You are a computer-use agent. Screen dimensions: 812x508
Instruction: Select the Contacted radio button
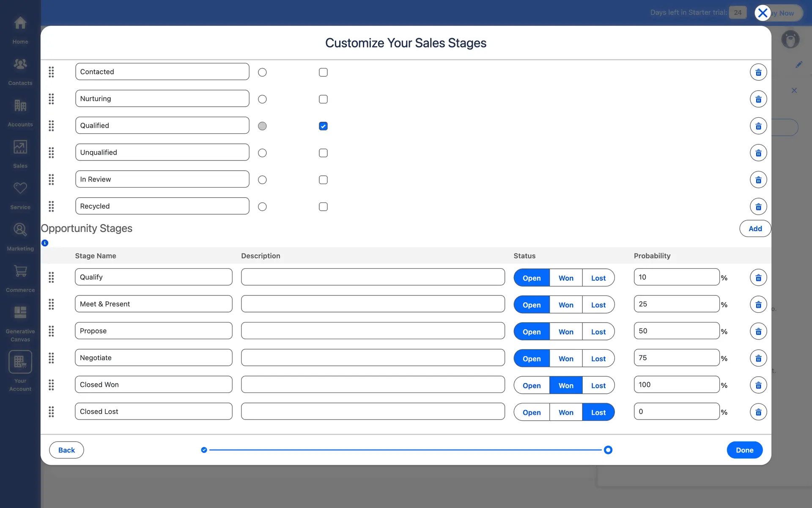262,72
